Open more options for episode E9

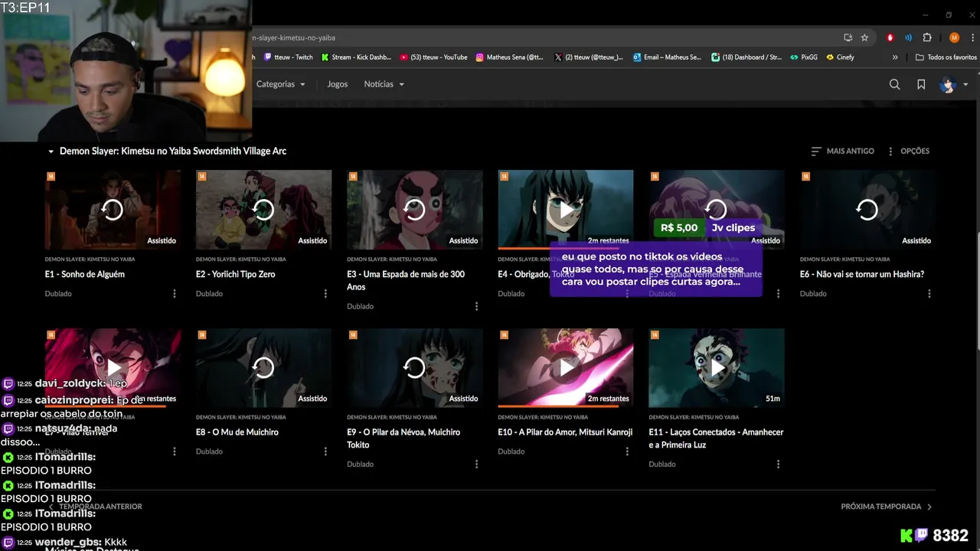tap(475, 464)
